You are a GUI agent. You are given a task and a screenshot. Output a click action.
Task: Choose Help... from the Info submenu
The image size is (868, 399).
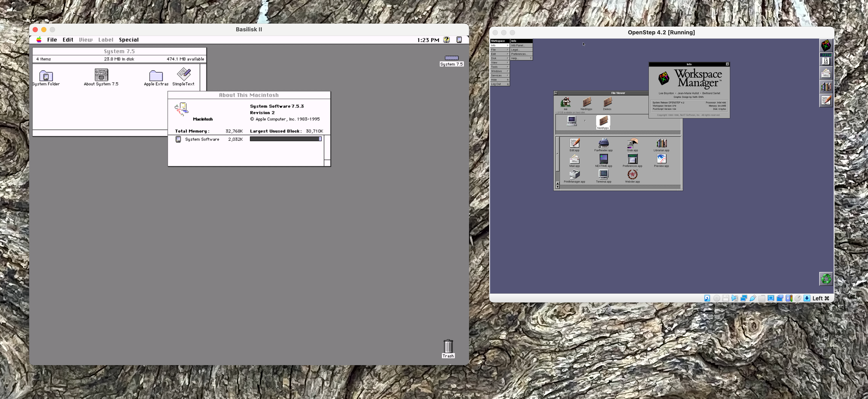pyautogui.click(x=521, y=58)
